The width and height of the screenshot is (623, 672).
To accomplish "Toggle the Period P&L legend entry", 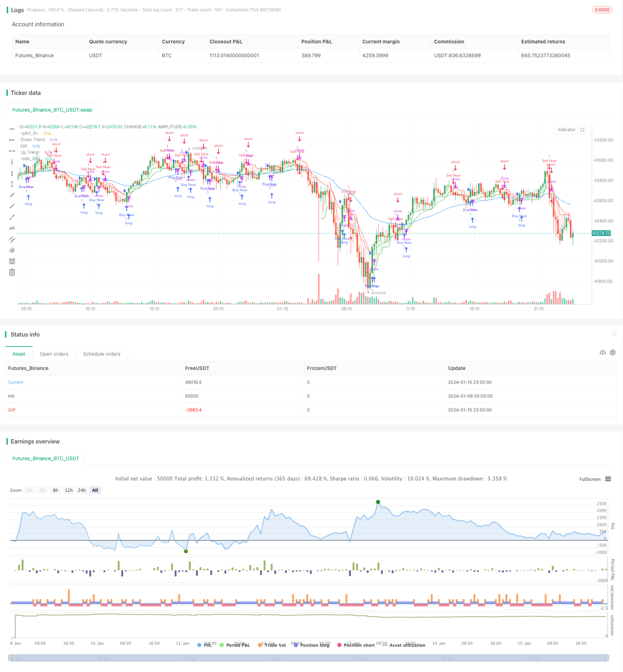I will [x=235, y=645].
